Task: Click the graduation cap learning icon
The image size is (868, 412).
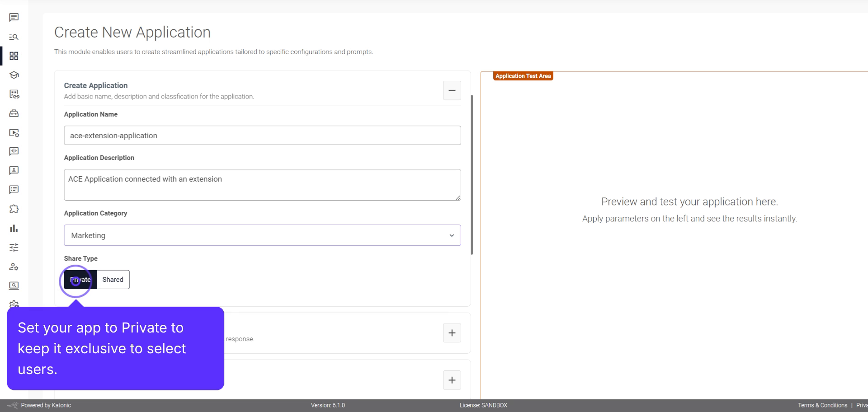Action: 14,75
